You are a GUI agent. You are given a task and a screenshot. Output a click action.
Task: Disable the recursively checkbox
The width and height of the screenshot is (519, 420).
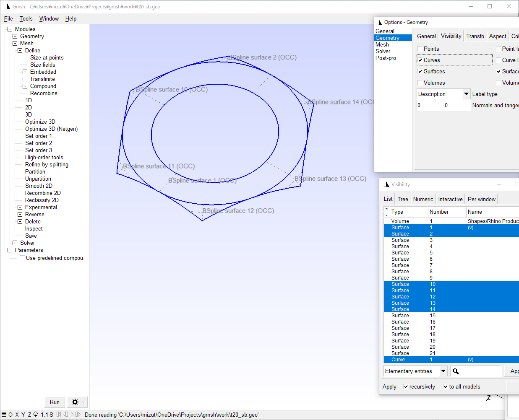pyautogui.click(x=405, y=386)
